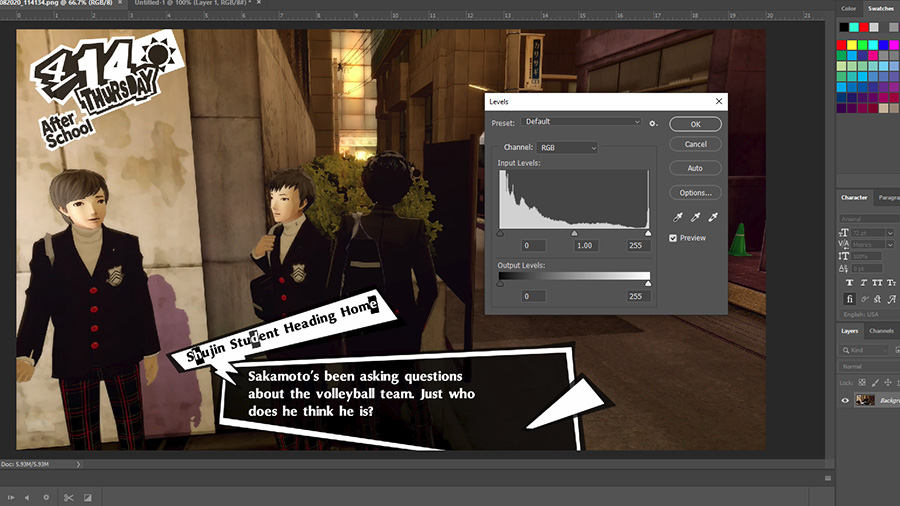The image size is (900, 506).
Task: Hide the Background layer eye icon
Action: pyautogui.click(x=845, y=400)
